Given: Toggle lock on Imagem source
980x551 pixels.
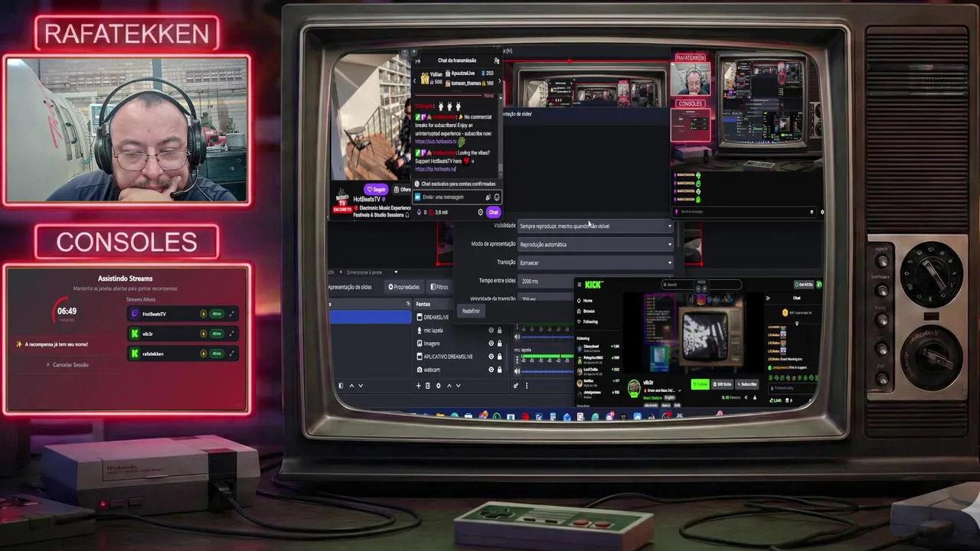Looking at the screenshot, I should click(x=499, y=344).
